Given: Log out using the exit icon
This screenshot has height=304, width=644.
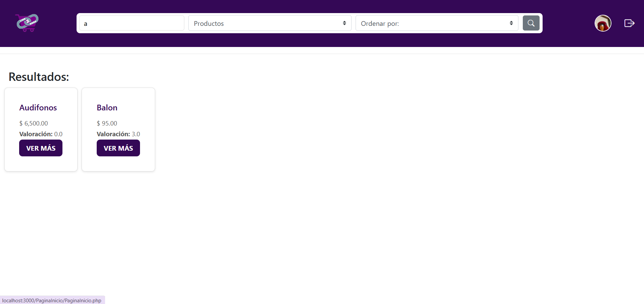Looking at the screenshot, I should point(629,23).
